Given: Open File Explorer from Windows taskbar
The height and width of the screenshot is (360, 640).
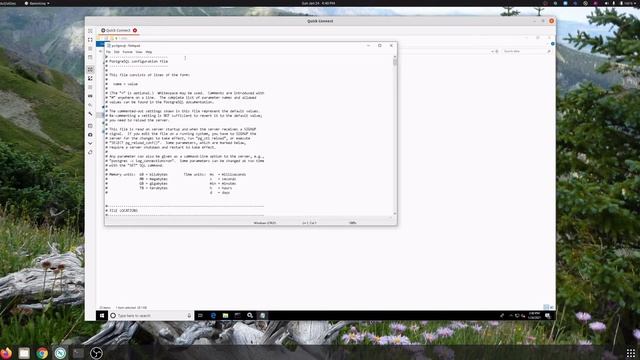Looking at the screenshot, I should point(225,316).
